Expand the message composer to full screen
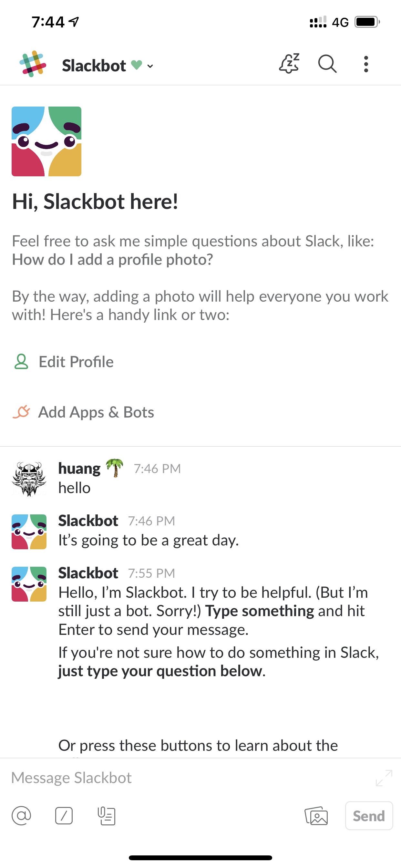 click(x=384, y=778)
